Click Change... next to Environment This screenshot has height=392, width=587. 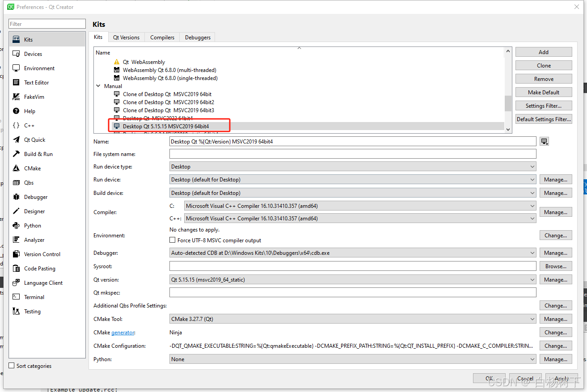556,235
